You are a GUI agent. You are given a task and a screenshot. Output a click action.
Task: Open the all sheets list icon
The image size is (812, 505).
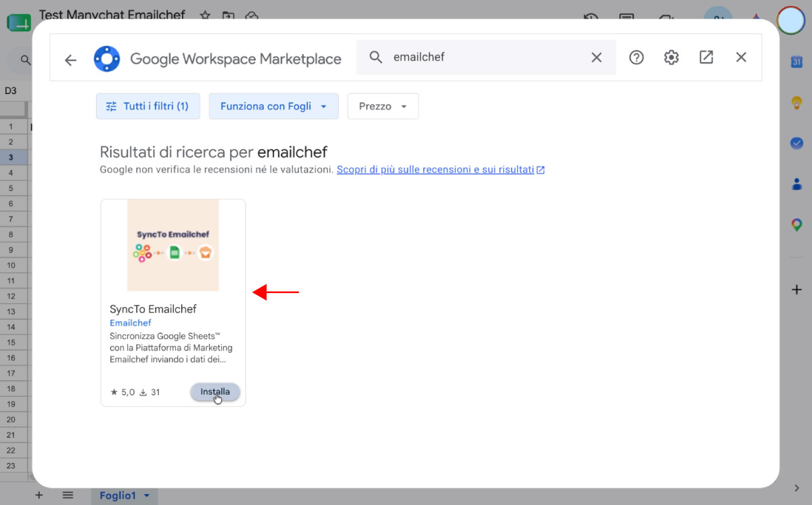(68, 496)
